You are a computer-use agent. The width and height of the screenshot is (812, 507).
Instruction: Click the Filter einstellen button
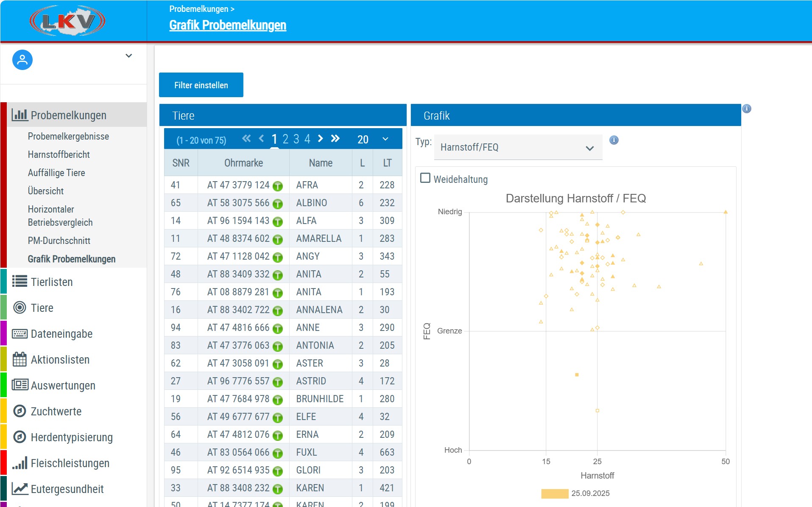(x=201, y=85)
